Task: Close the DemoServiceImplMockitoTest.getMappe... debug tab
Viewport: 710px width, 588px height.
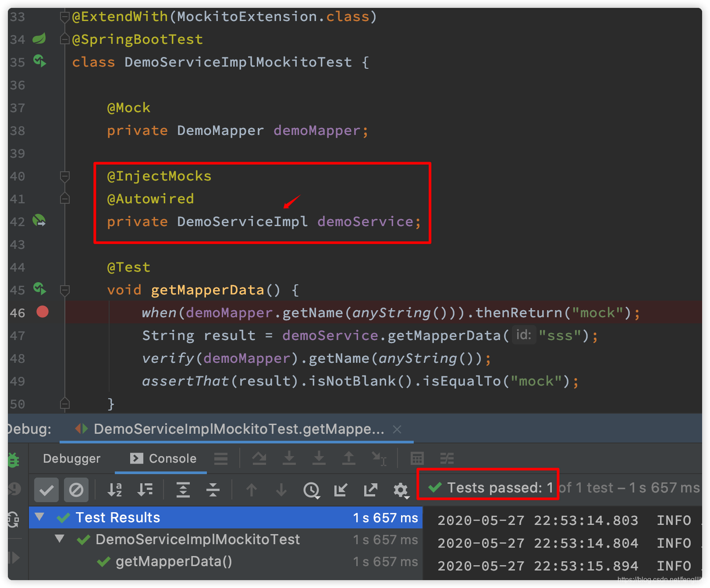Action: click(x=397, y=429)
